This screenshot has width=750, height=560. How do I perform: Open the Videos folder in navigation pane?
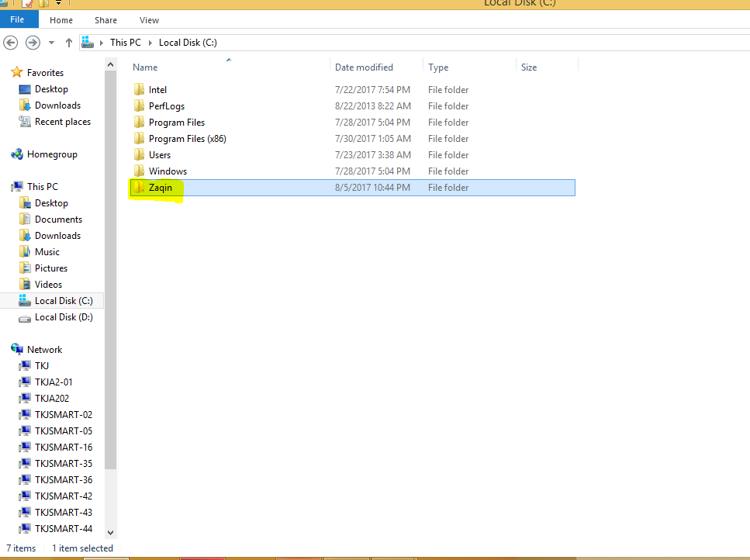click(48, 284)
